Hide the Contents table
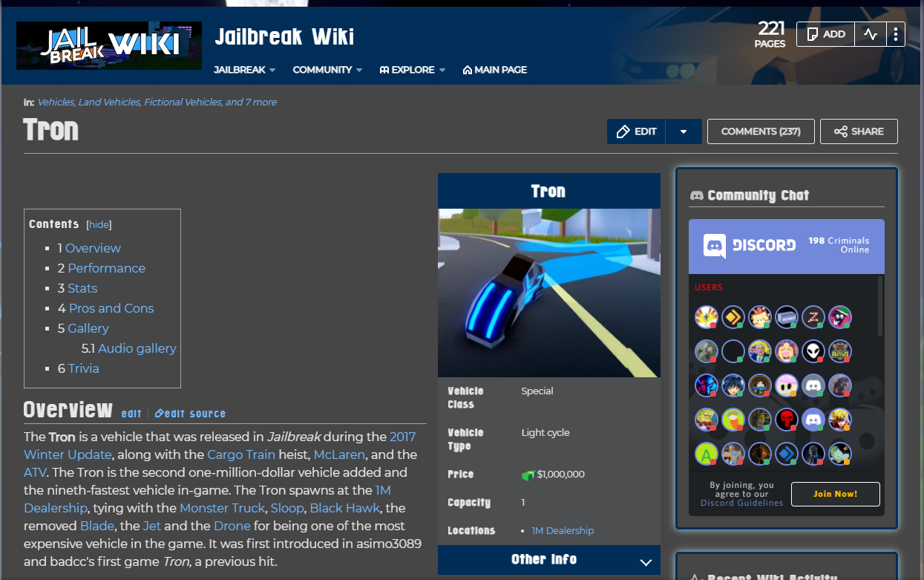This screenshot has height=580, width=924. pyautogui.click(x=99, y=224)
